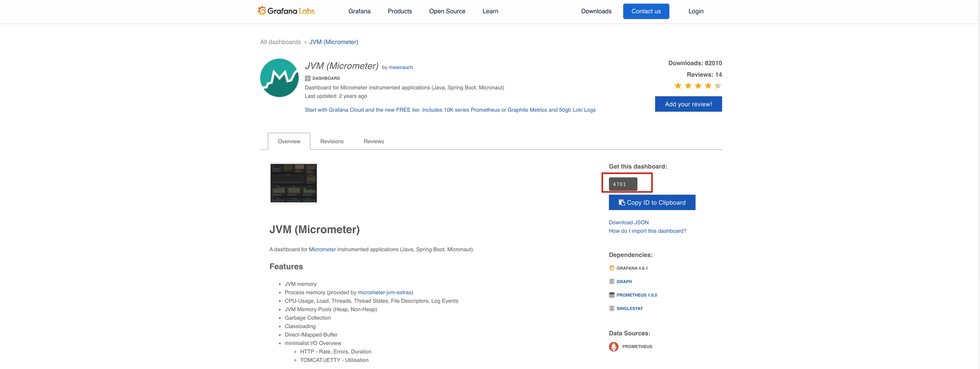Click the Prometheus 1.0.0 database icon
980x369 pixels.
pyautogui.click(x=612, y=295)
